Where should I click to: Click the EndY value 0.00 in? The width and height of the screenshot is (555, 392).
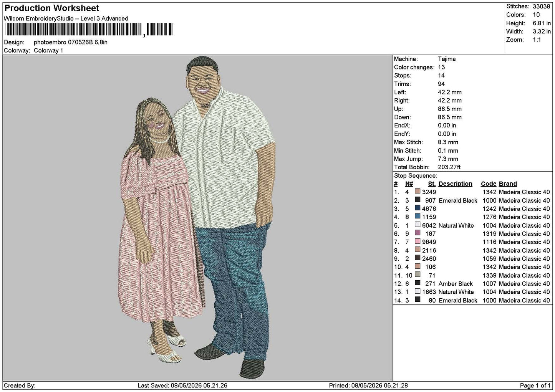(447, 134)
